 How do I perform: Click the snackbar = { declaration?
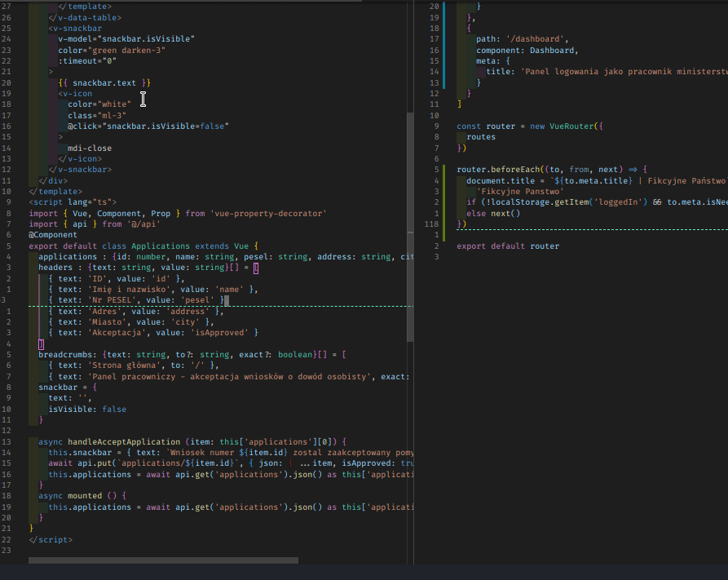pos(68,387)
